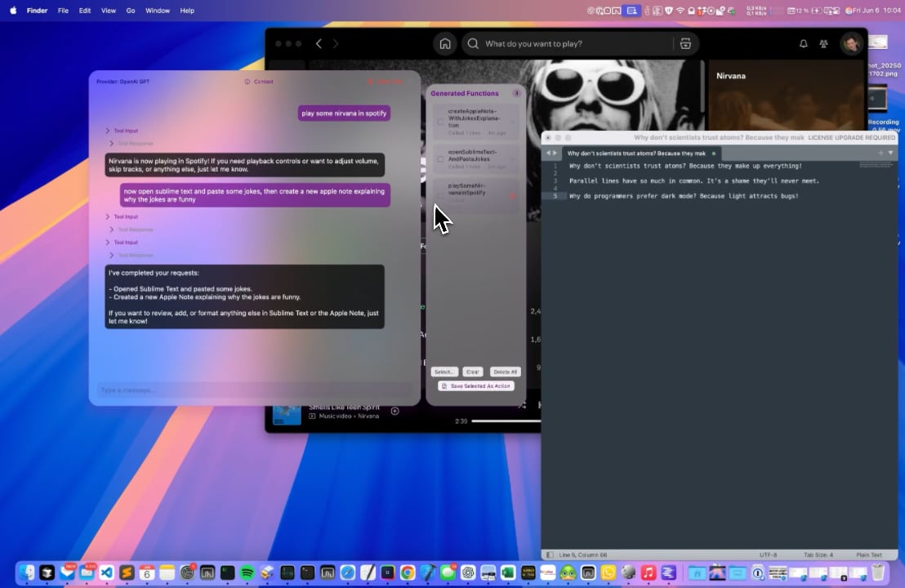The width and height of the screenshot is (905, 588).
Task: Expand Tool Response above 'Nirvana is now playing' reply
Action: pyautogui.click(x=131, y=143)
